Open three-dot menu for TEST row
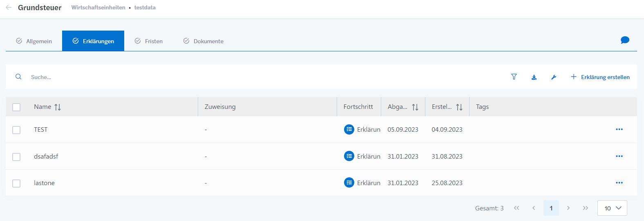The width and height of the screenshot is (644, 221). click(x=619, y=129)
